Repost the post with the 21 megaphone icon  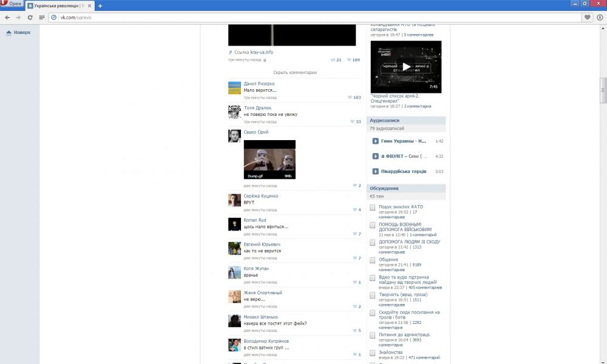(x=336, y=60)
